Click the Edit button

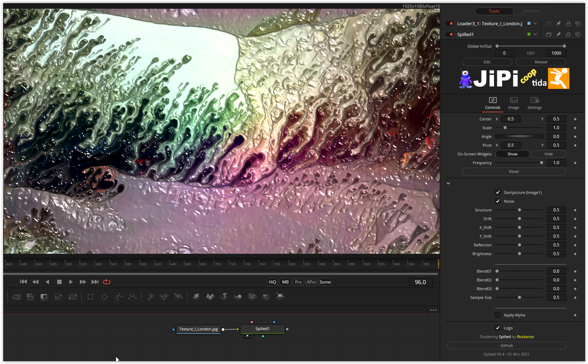click(x=487, y=62)
